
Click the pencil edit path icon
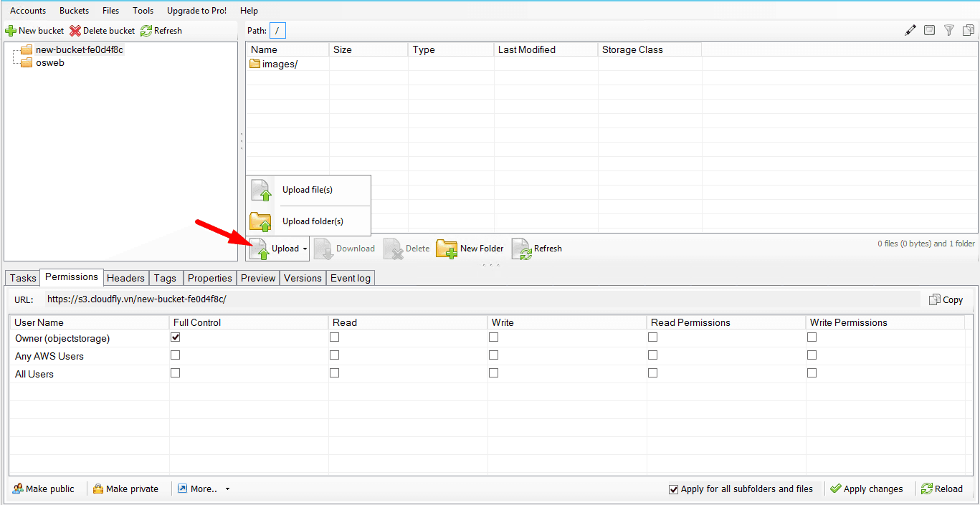(x=910, y=30)
